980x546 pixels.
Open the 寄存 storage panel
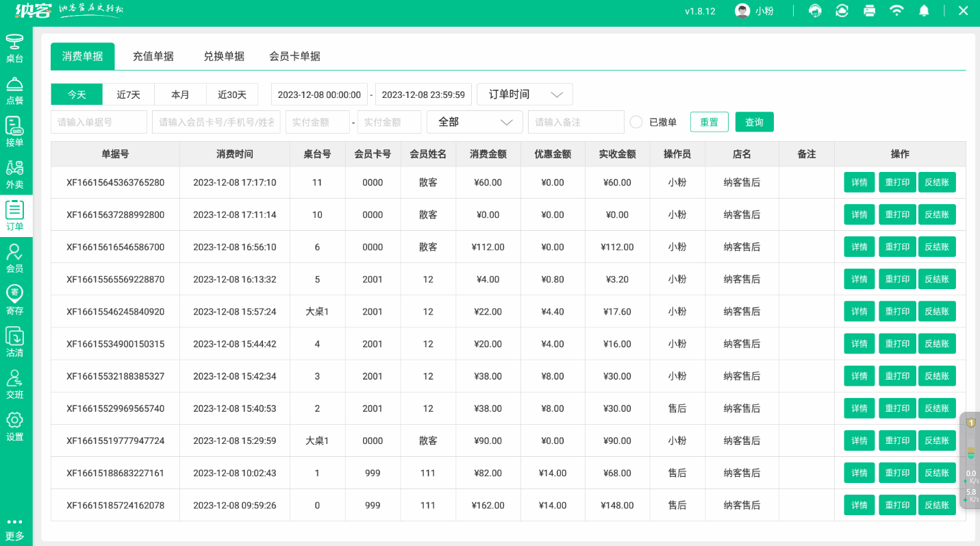pos(15,301)
